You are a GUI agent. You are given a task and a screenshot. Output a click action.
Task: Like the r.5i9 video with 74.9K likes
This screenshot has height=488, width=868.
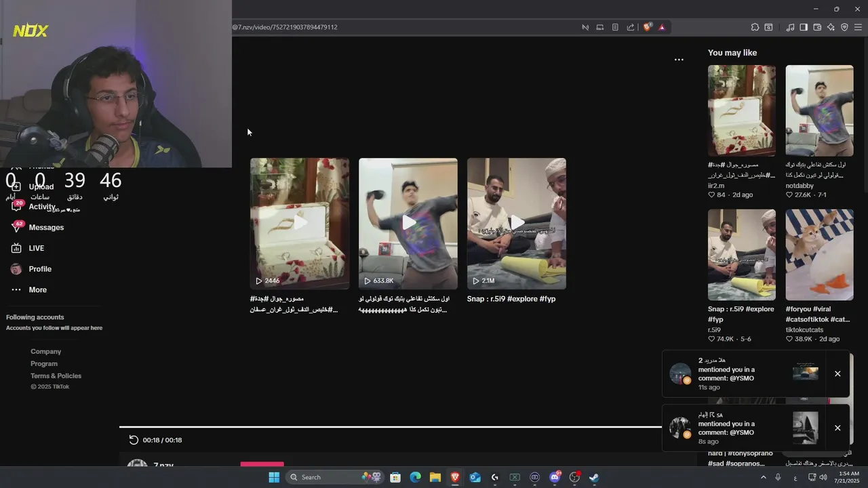(712, 339)
